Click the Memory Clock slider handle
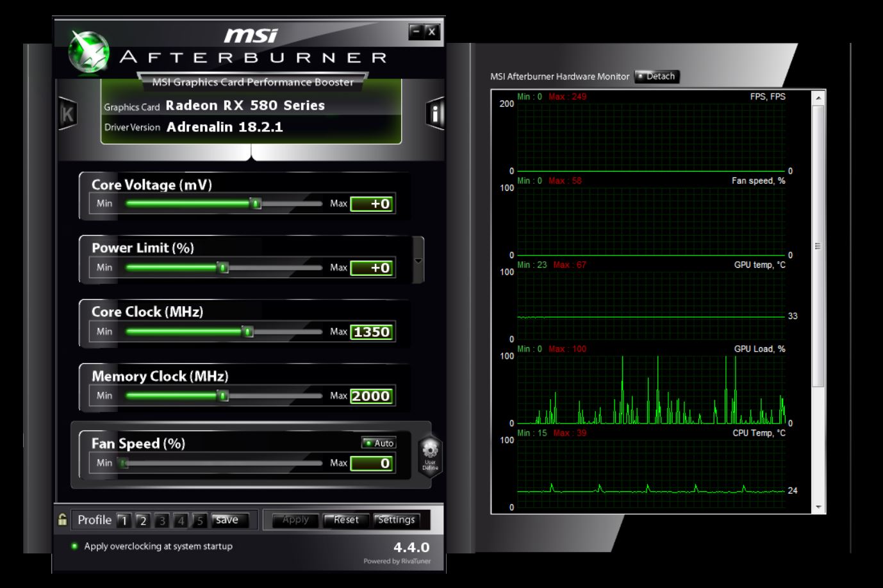The width and height of the screenshot is (883, 588). point(223,396)
